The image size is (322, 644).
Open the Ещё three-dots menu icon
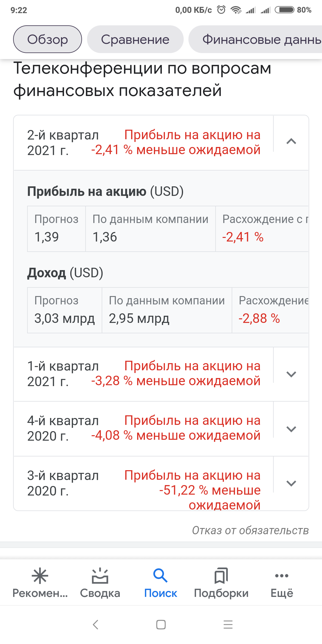[x=282, y=576]
